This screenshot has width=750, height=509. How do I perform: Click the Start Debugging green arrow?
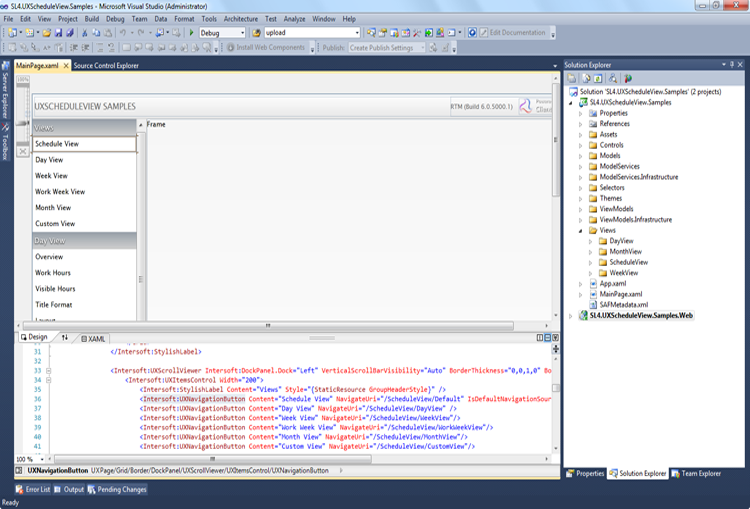tap(191, 33)
